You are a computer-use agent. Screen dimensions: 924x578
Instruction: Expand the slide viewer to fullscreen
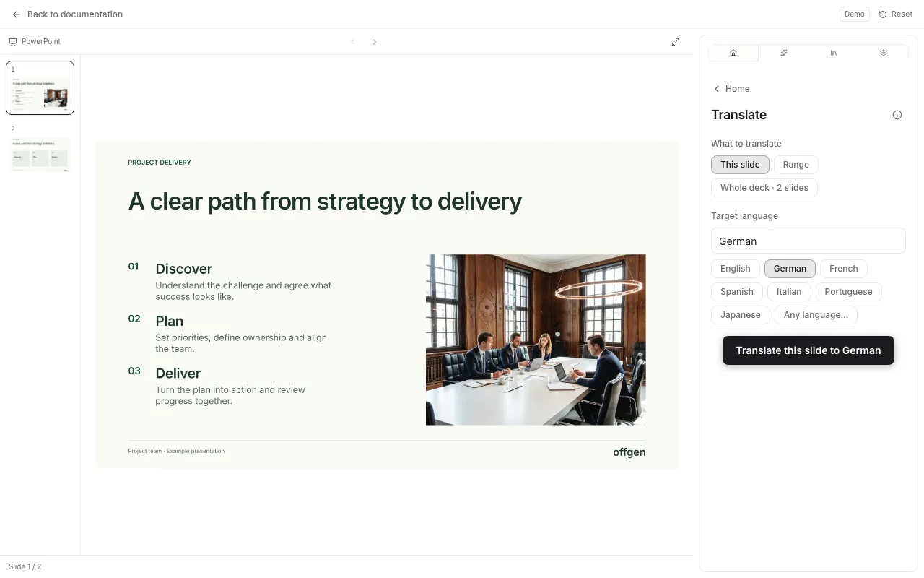[676, 42]
